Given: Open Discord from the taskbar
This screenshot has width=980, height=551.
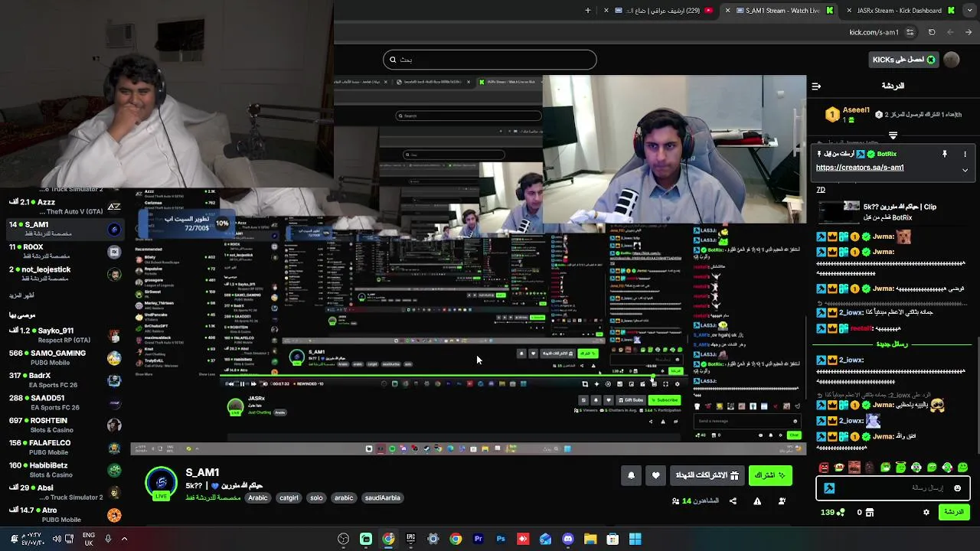Looking at the screenshot, I should click(568, 540).
